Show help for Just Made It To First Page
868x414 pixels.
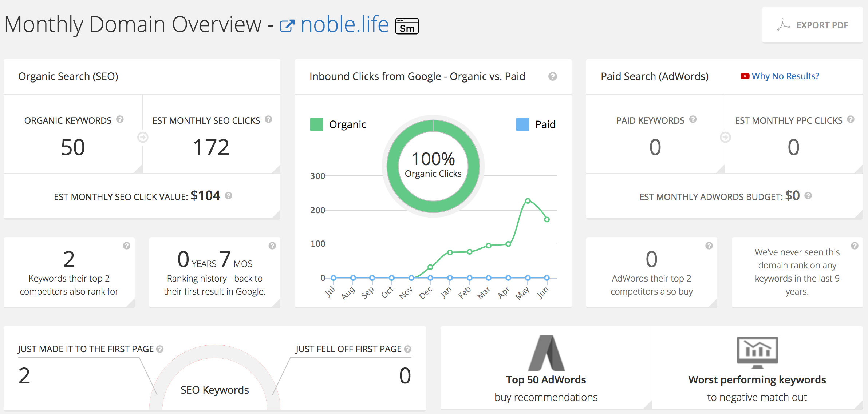coord(160,349)
